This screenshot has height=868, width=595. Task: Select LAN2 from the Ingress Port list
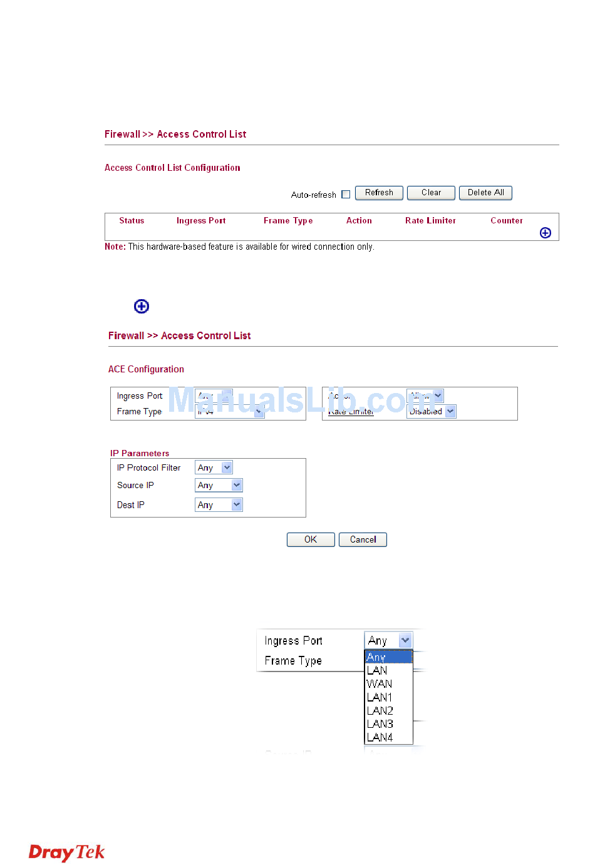(388, 710)
